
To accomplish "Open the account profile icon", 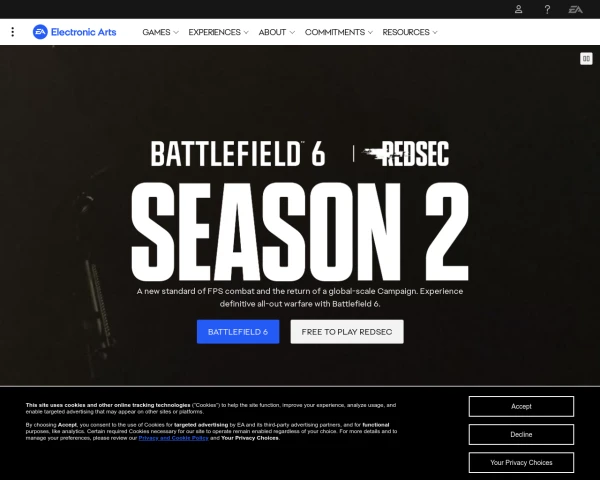I will pyautogui.click(x=518, y=9).
